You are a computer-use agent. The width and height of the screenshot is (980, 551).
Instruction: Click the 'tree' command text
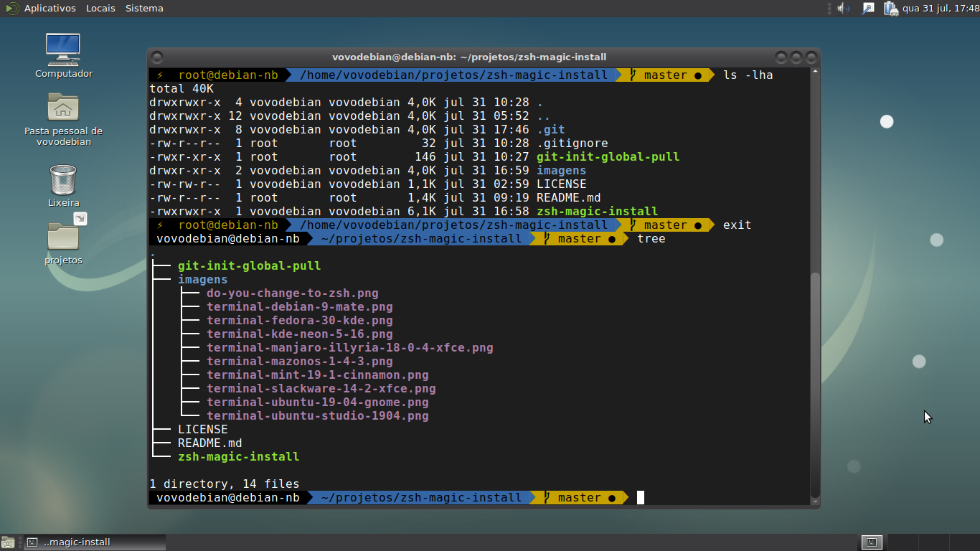pos(651,238)
